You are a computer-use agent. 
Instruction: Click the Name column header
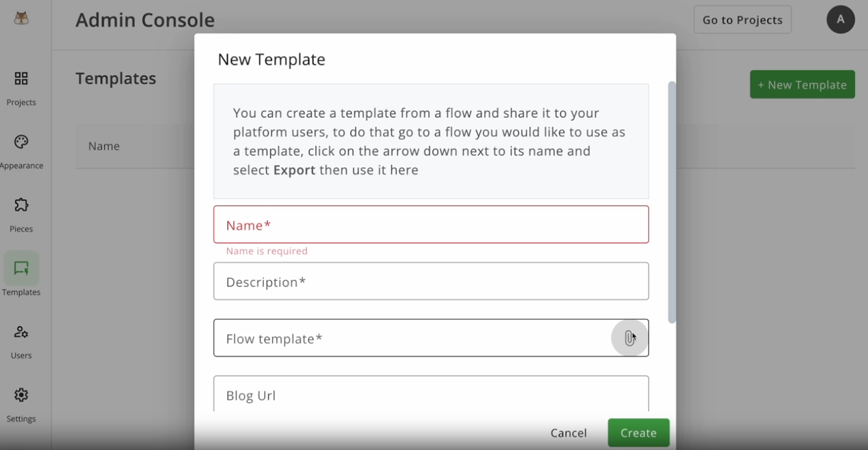pyautogui.click(x=104, y=146)
